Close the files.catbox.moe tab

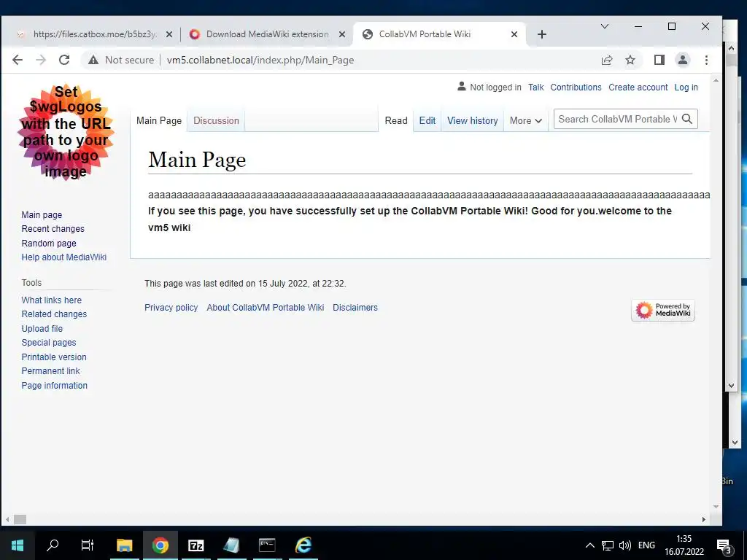169,34
